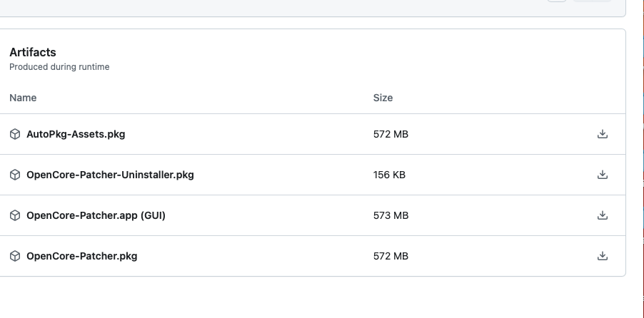The width and height of the screenshot is (644, 318).
Task: Click the 572 MB size of OpenCore-Patcher.pkg
Action: click(391, 256)
